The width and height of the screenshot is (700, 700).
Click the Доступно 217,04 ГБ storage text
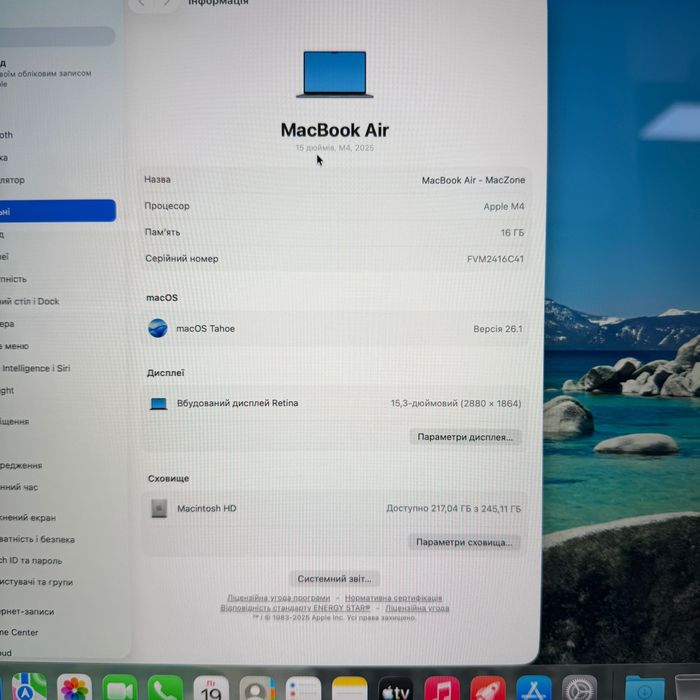(454, 508)
